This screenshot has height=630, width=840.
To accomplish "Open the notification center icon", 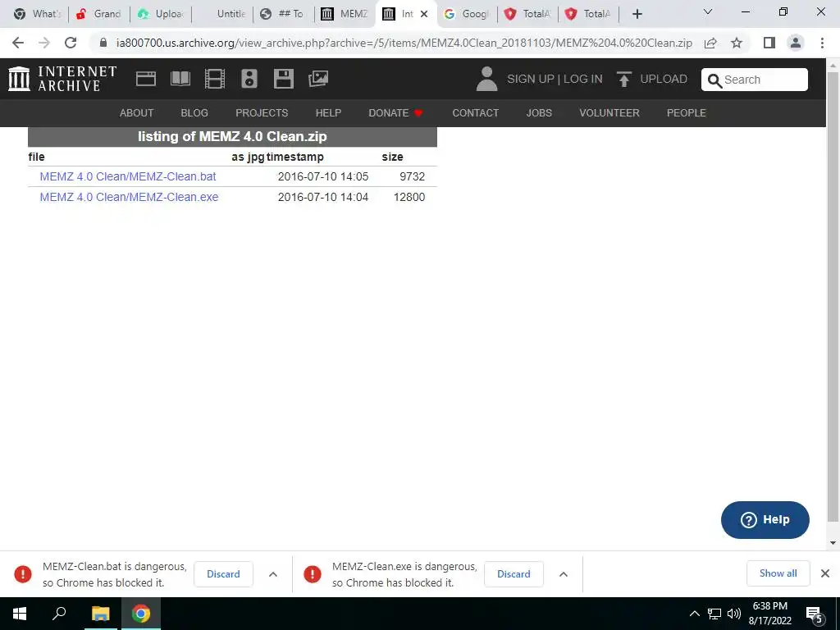I will pos(815,615).
